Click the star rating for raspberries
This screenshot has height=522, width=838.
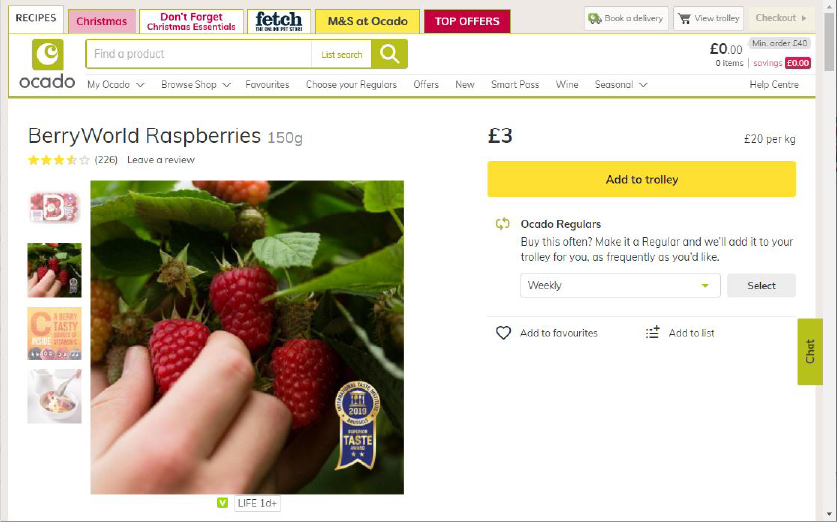(x=59, y=160)
